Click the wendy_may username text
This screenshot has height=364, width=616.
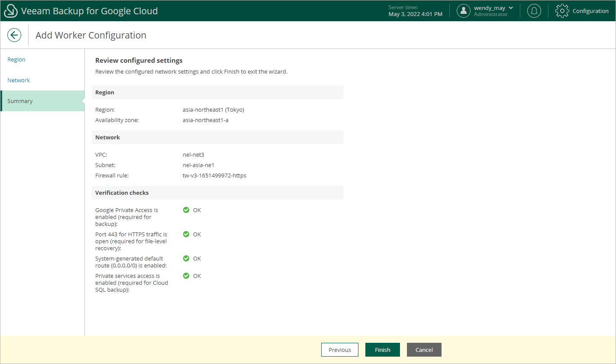click(490, 8)
